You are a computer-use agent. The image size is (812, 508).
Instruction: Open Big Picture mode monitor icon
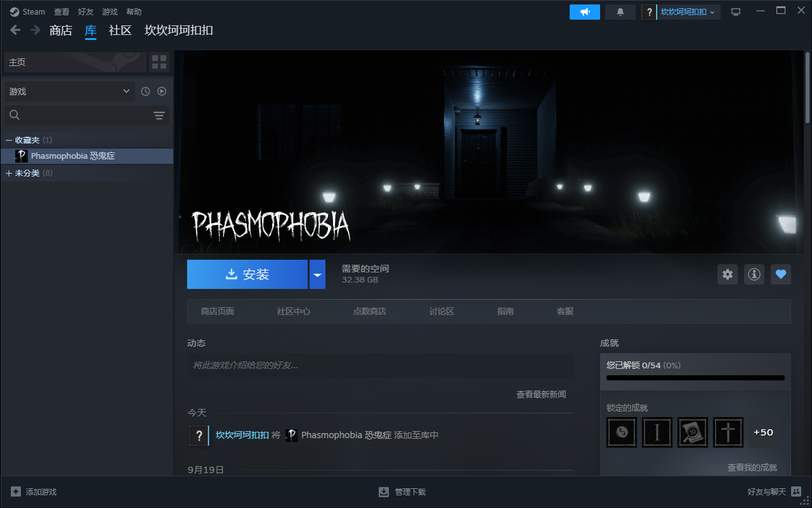tap(736, 12)
